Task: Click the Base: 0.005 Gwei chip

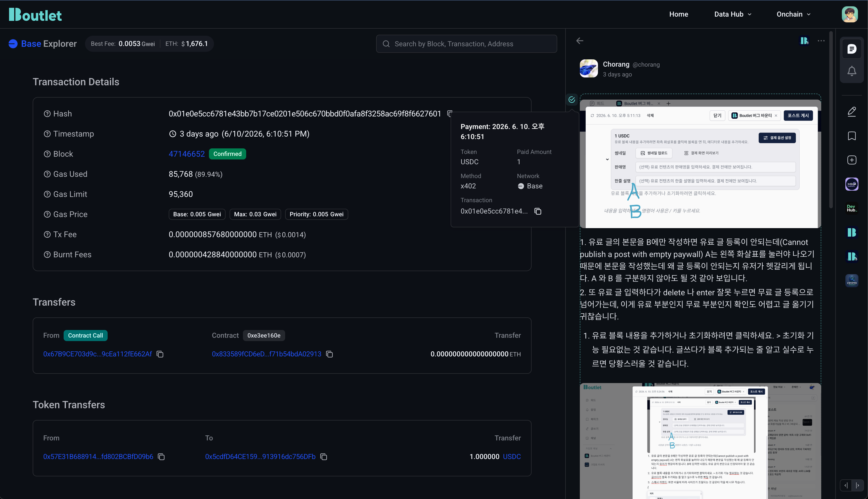Action: coord(197,215)
